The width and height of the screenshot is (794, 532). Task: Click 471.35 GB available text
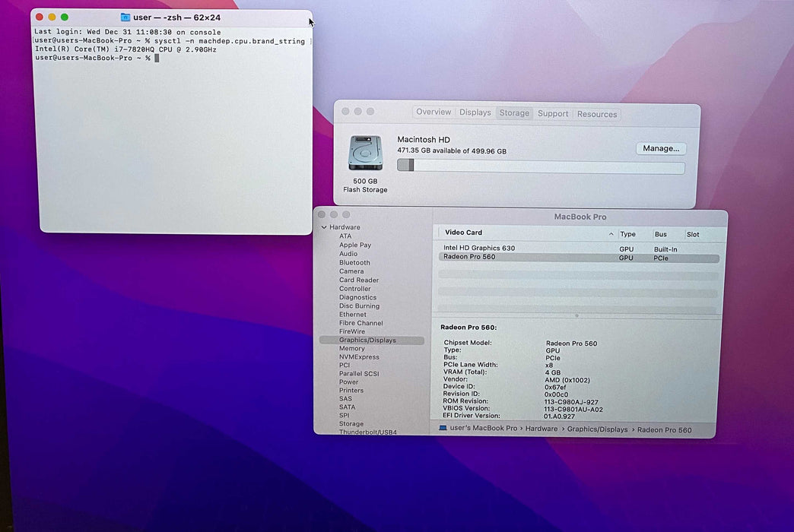tap(452, 150)
